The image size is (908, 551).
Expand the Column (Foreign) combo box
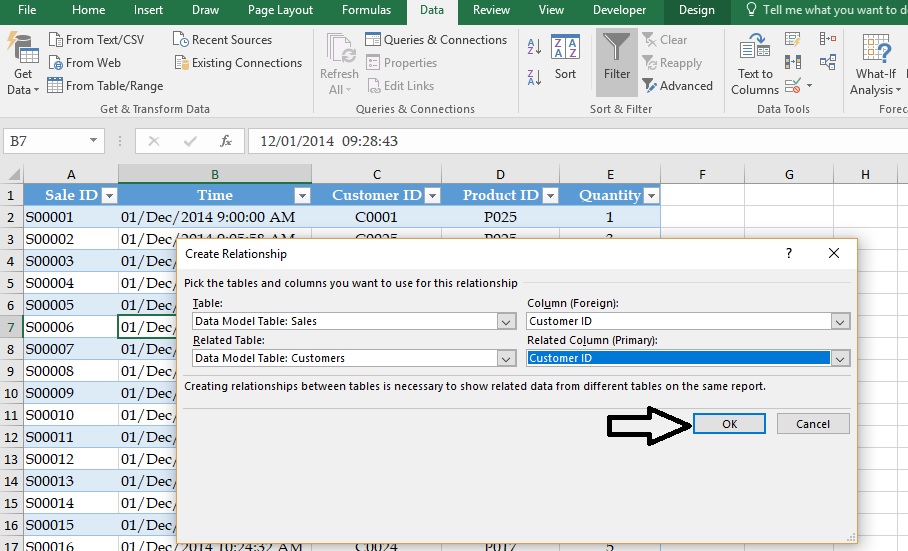[840, 322]
